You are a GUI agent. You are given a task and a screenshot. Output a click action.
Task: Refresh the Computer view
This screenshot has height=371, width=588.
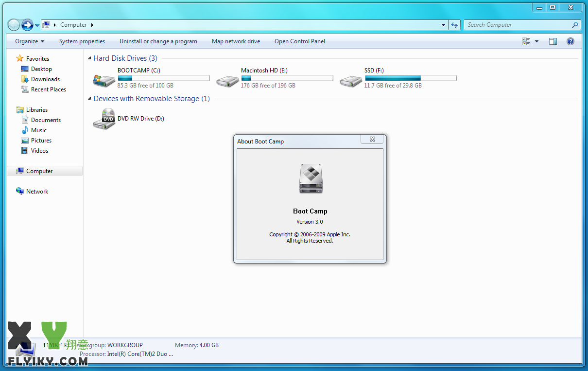pyautogui.click(x=454, y=25)
